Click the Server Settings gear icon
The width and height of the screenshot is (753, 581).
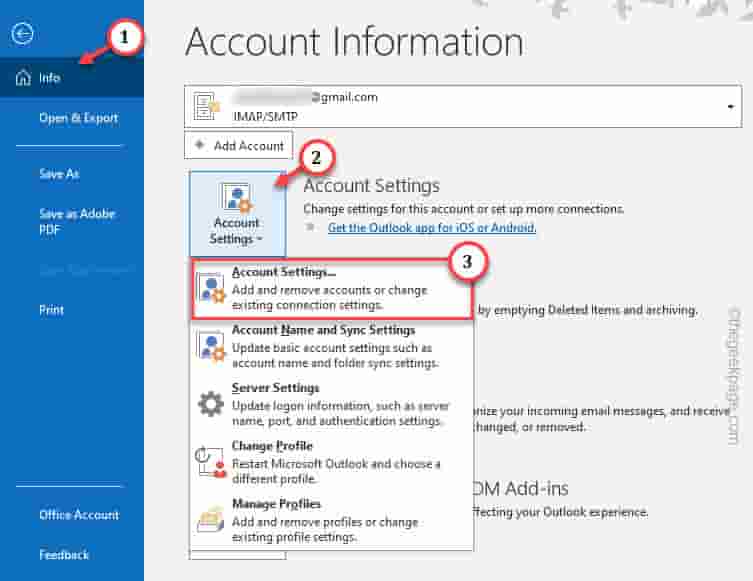pos(211,404)
